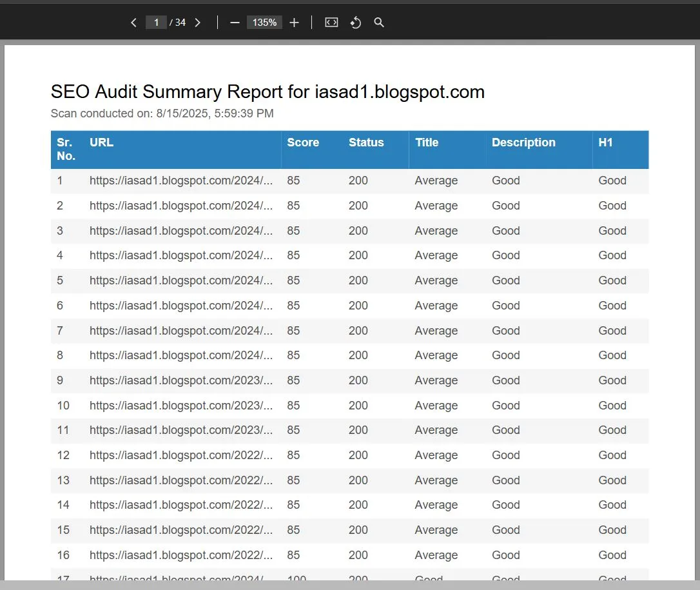
Task: Open document search with the magnifier icon
Action: (378, 22)
